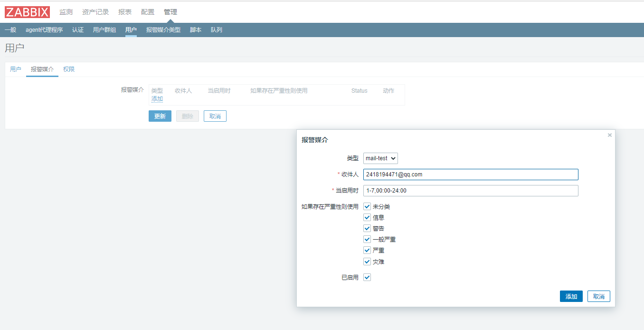Click the 当启用时 column header in the table
644x330 pixels.
pyautogui.click(x=219, y=90)
